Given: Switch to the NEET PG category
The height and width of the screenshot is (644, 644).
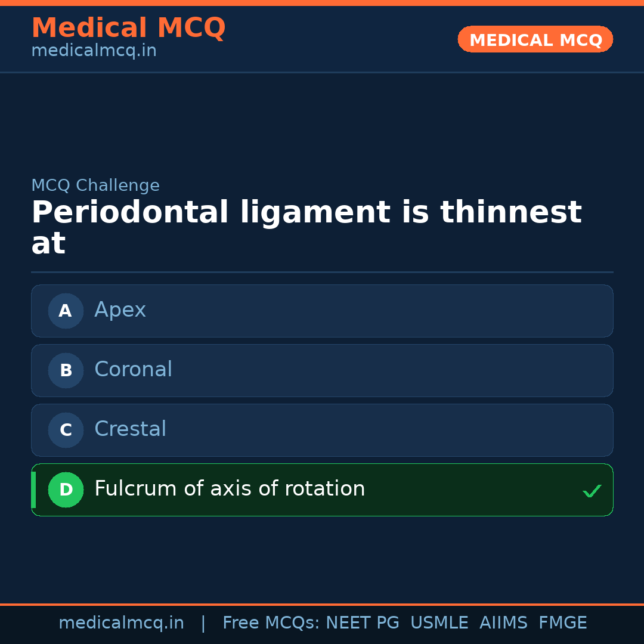Looking at the screenshot, I should 362,622.
